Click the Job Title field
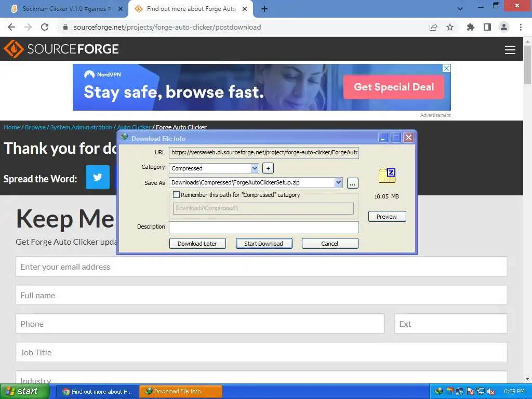 pyautogui.click(x=261, y=352)
